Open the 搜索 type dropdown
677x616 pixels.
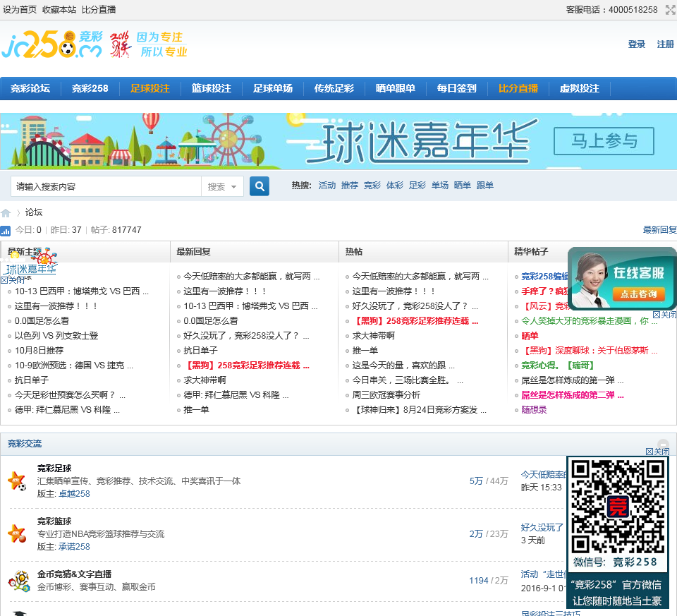tap(223, 186)
